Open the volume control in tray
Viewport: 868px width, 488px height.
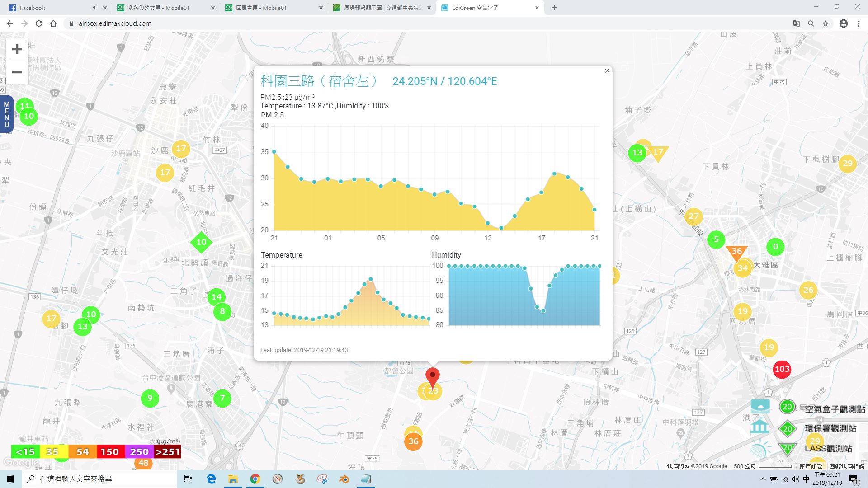click(795, 479)
